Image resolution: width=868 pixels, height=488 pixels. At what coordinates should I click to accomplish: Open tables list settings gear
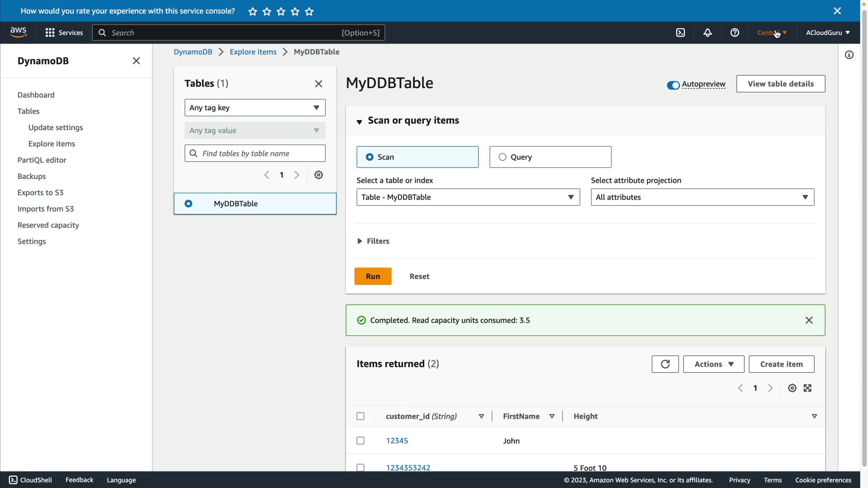[x=319, y=175]
